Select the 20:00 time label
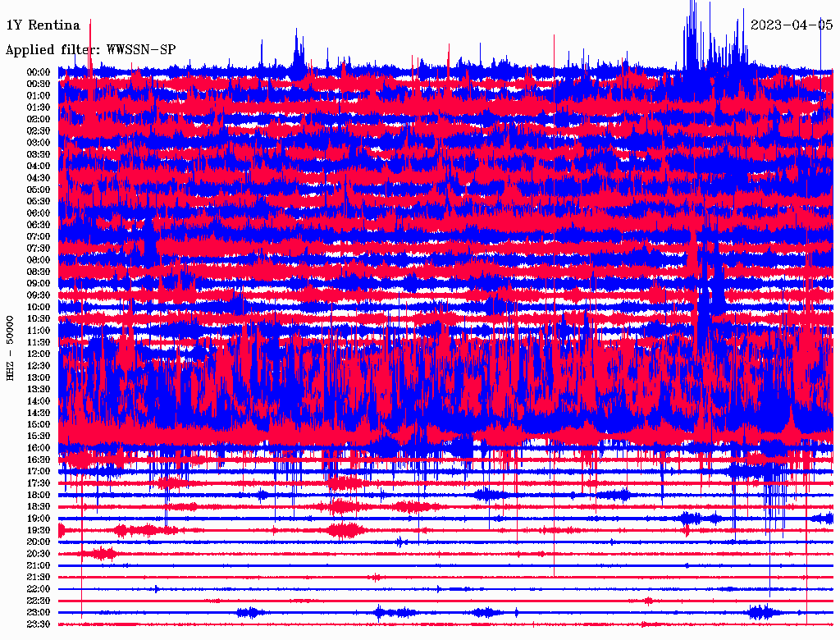840x640 pixels. 39,542
